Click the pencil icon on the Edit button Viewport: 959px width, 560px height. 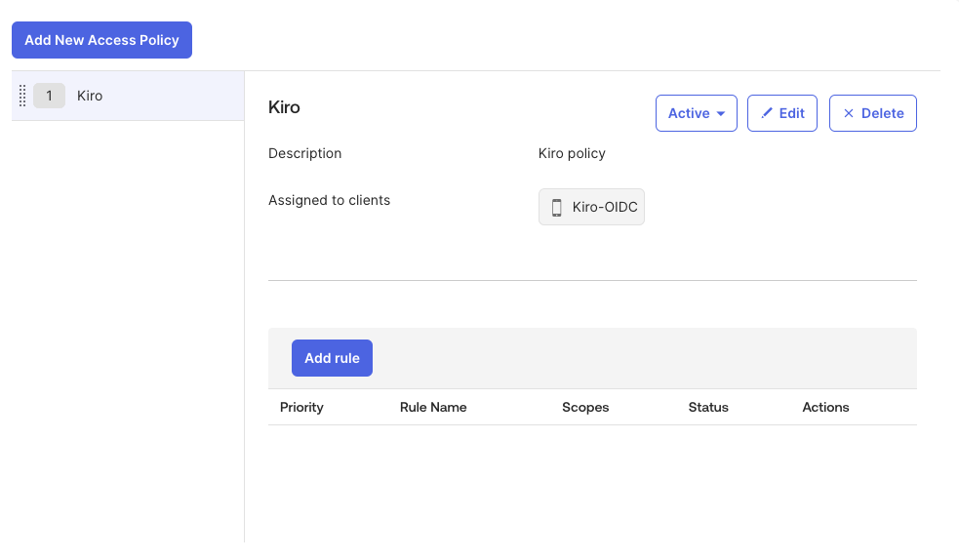click(x=767, y=113)
